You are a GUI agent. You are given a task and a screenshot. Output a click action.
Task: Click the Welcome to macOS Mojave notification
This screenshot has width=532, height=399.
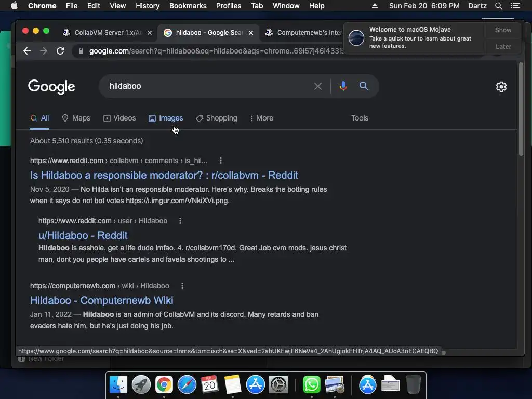pyautogui.click(x=415, y=38)
